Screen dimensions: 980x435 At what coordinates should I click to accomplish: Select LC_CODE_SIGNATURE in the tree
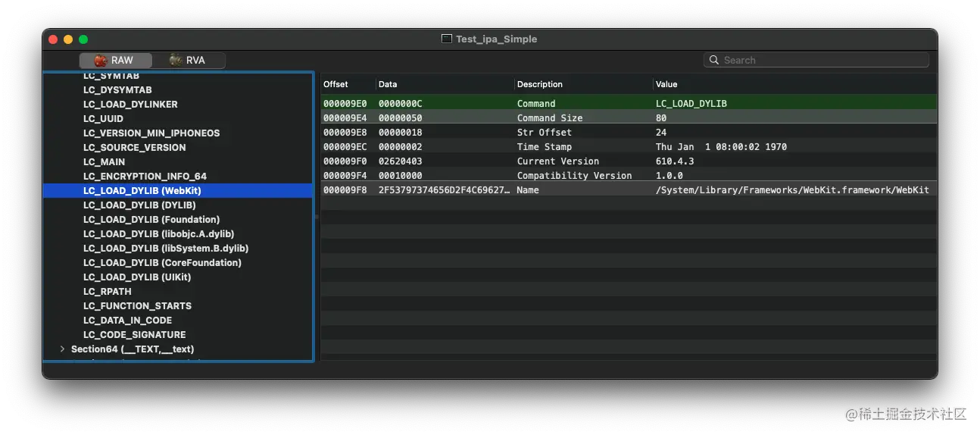[x=134, y=335]
